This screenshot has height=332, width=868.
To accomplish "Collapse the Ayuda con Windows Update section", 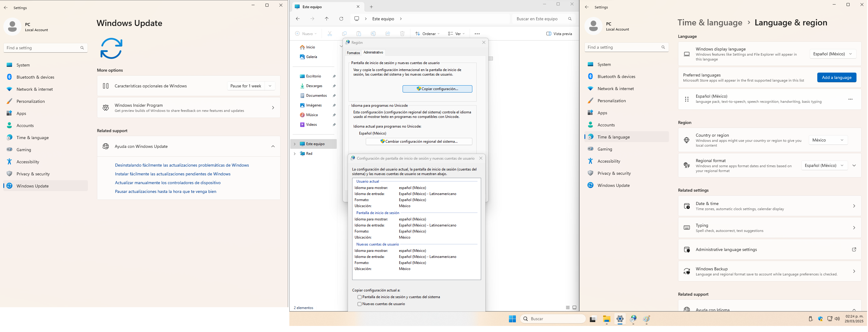I will pos(273,146).
